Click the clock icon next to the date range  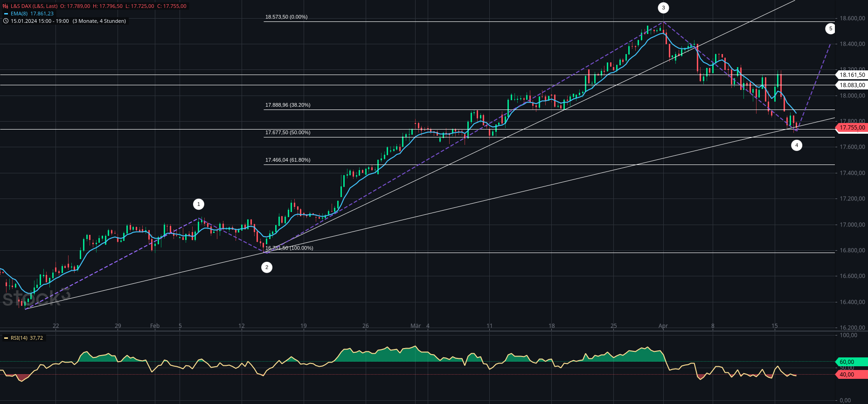point(6,21)
